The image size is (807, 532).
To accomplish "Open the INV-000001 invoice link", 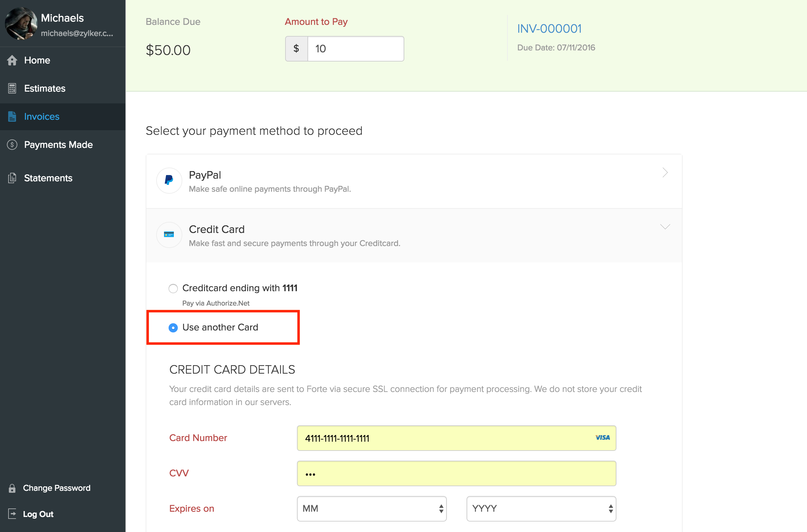I will tap(549, 29).
